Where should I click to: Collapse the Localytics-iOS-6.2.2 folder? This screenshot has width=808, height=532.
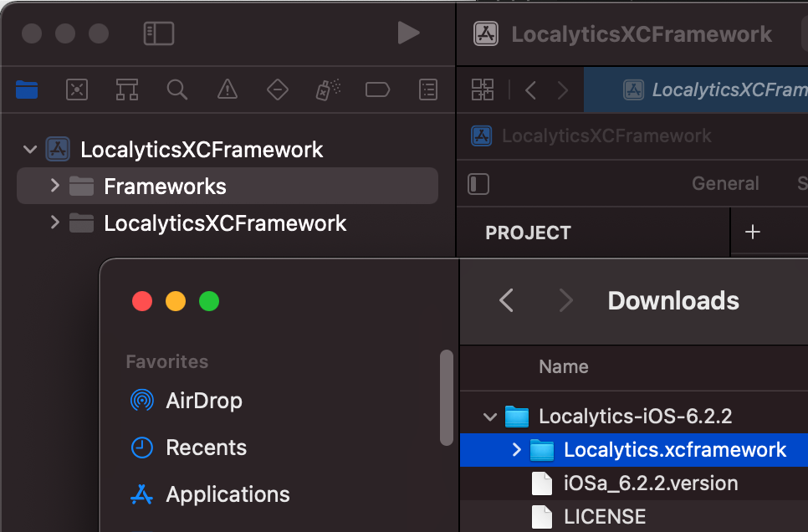pos(490,416)
